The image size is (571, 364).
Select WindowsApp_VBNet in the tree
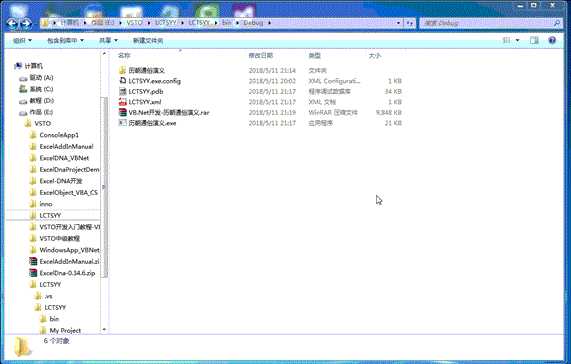[x=69, y=250]
